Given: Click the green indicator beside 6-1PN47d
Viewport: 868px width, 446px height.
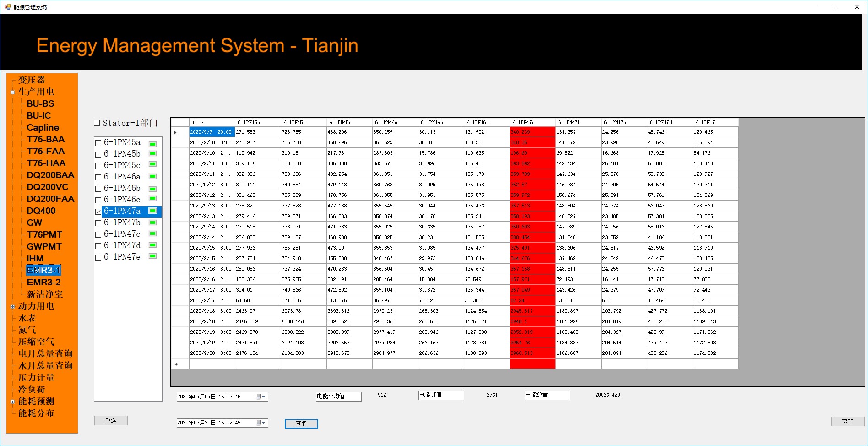Looking at the screenshot, I should coord(153,246).
